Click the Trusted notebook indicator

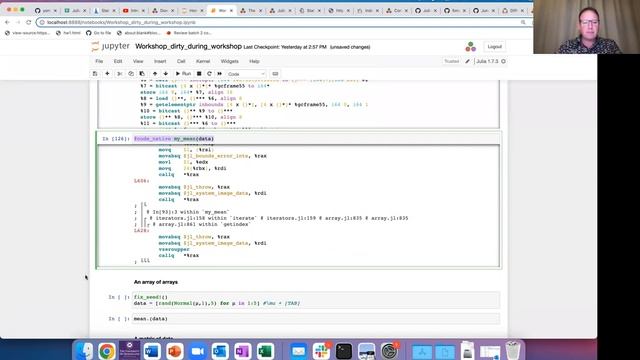tap(451, 61)
